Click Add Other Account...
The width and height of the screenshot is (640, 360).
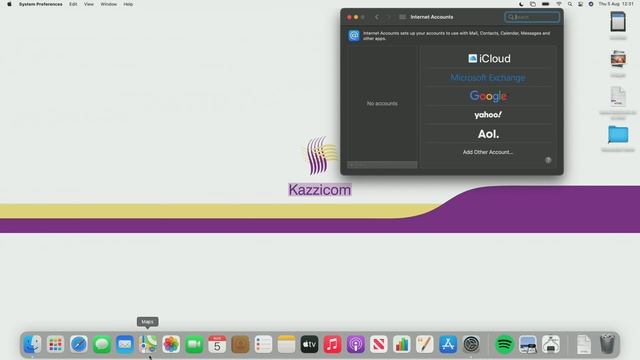[x=489, y=152]
